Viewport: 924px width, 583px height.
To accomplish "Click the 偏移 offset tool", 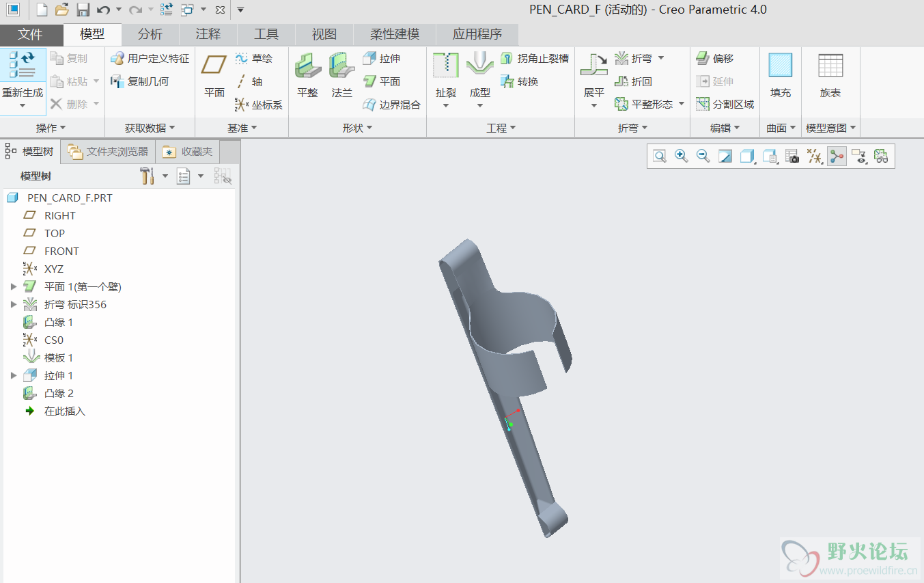I will pos(715,59).
